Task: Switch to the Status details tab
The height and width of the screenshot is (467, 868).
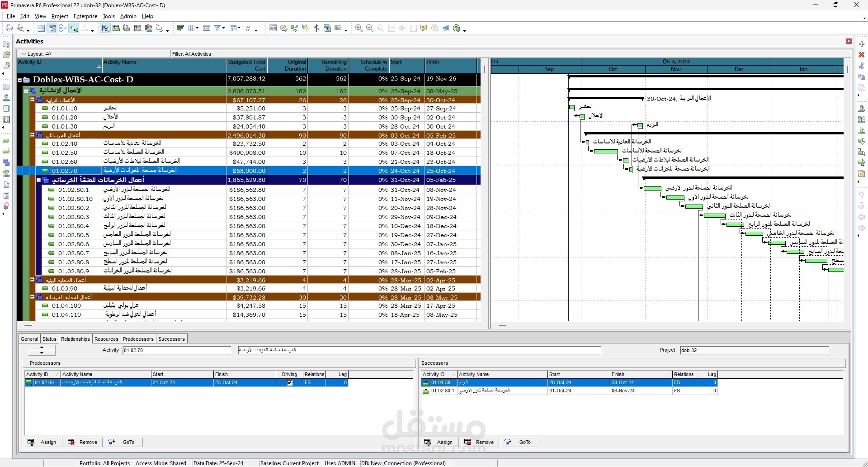Action: pos(49,339)
